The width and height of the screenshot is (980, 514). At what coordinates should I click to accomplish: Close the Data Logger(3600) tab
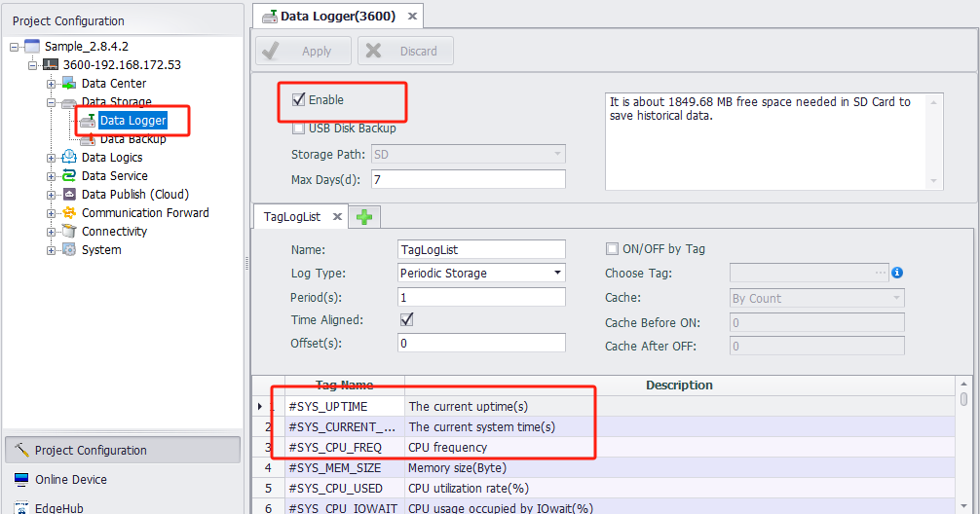412,17
